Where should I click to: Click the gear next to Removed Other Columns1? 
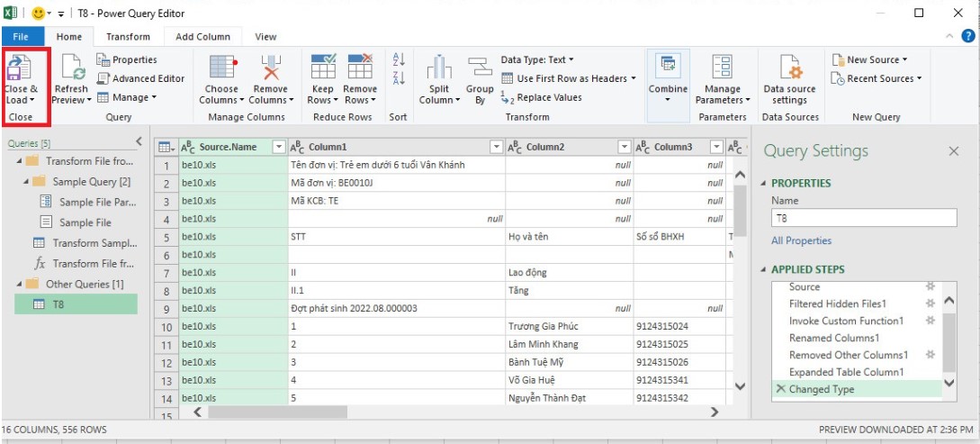930,355
